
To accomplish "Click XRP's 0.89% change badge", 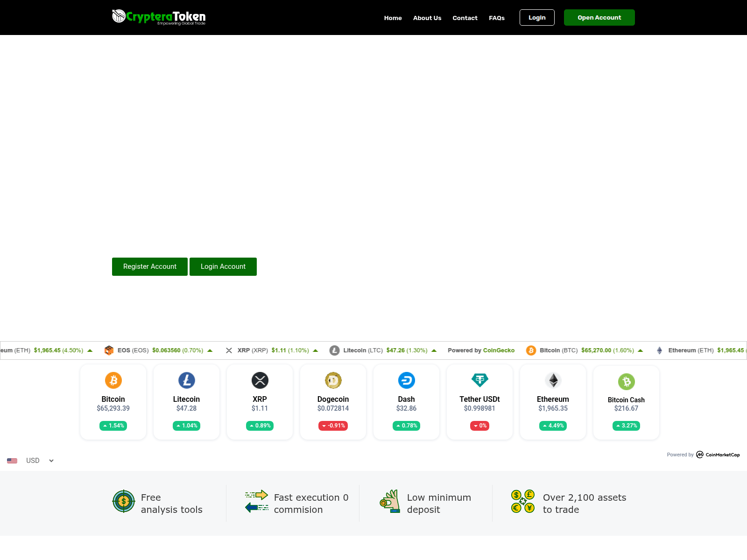I will (260, 426).
